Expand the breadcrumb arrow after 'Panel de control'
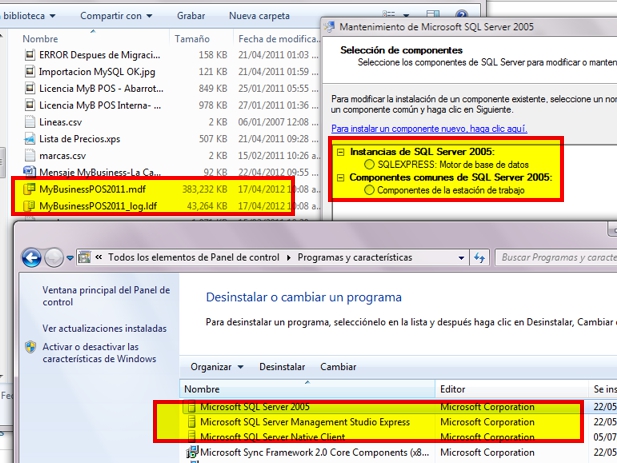617x463 pixels. pyautogui.click(x=288, y=258)
